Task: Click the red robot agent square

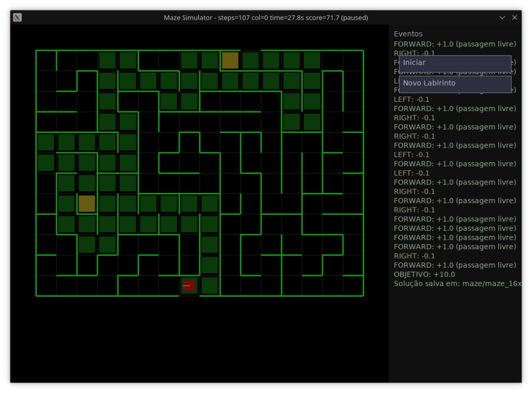Action: 189,285
